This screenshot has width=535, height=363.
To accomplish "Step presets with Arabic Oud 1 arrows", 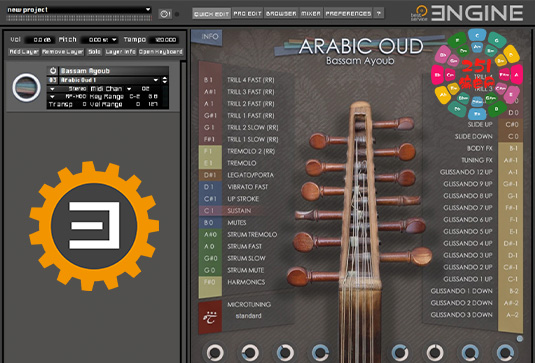I will click(x=165, y=80).
